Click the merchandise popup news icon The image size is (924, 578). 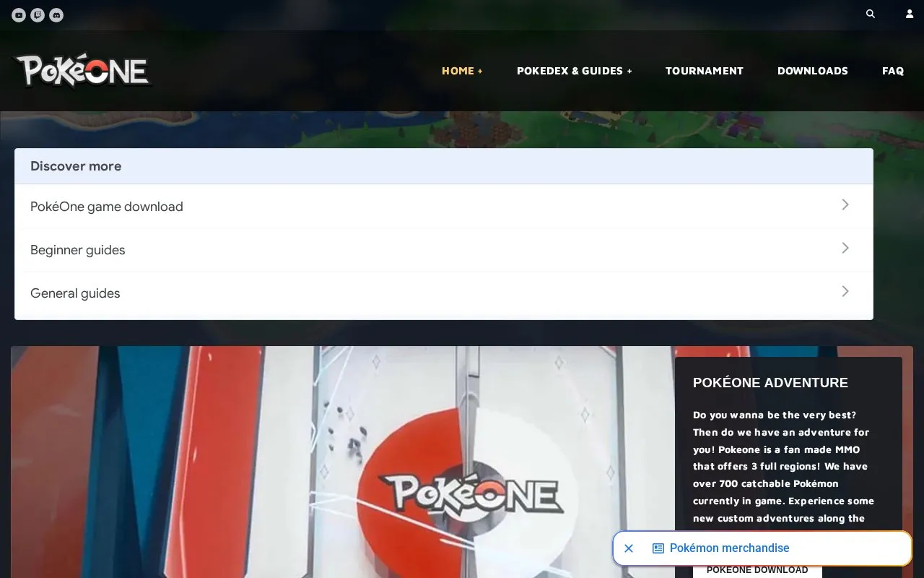coord(658,548)
